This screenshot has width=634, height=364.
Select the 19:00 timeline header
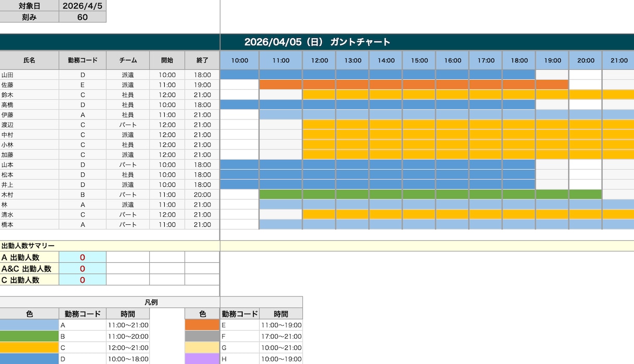pos(552,60)
